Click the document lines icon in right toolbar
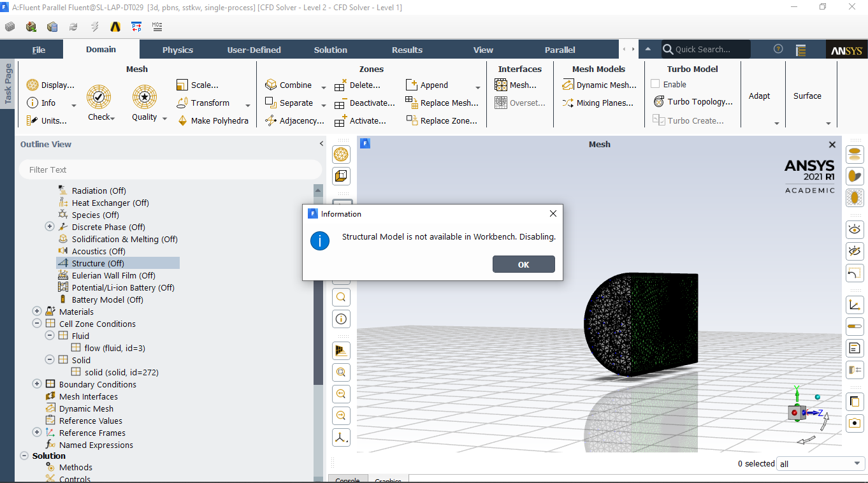 pyautogui.click(x=855, y=348)
